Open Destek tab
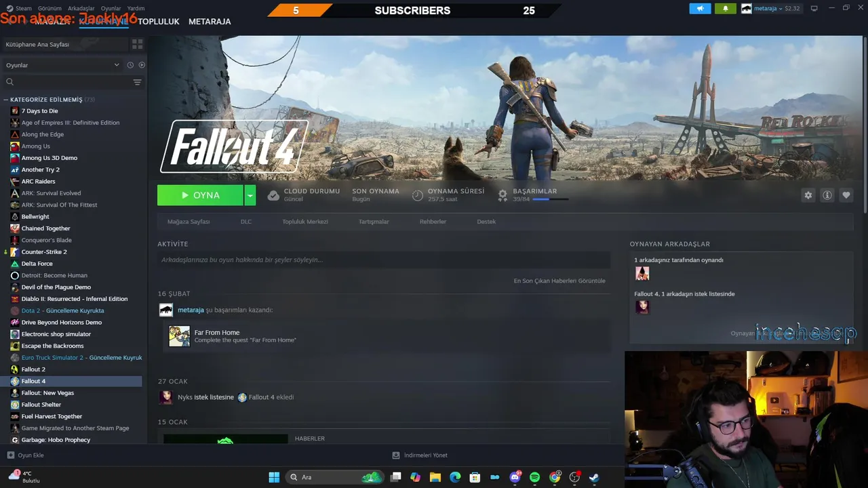The height and width of the screenshot is (488, 868). pyautogui.click(x=486, y=222)
